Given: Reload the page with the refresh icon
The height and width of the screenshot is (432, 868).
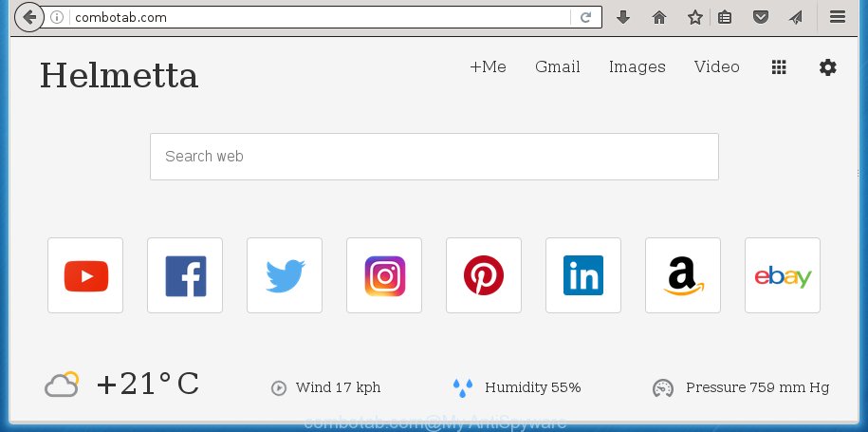Looking at the screenshot, I should click(x=585, y=17).
